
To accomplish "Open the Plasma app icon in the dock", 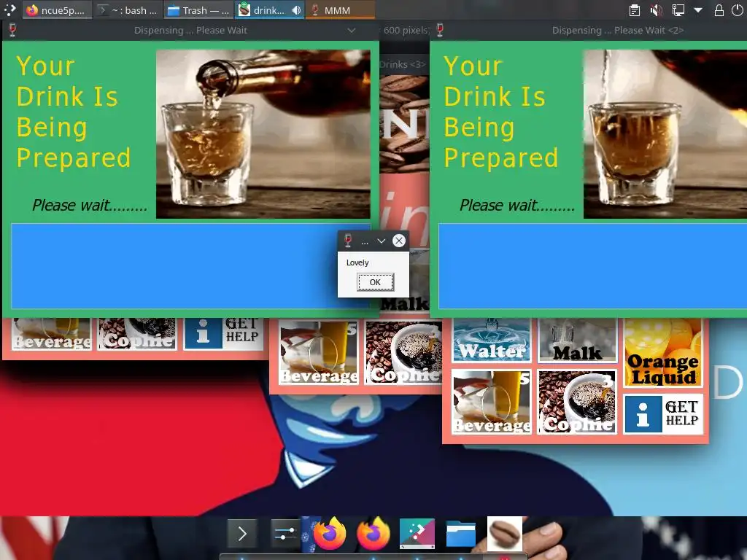I will (417, 534).
